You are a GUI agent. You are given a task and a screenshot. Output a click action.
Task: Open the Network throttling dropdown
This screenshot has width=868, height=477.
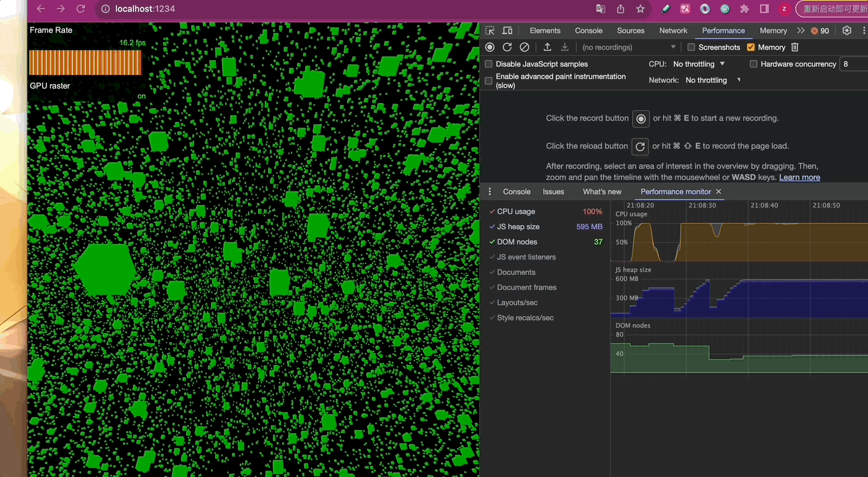click(712, 80)
